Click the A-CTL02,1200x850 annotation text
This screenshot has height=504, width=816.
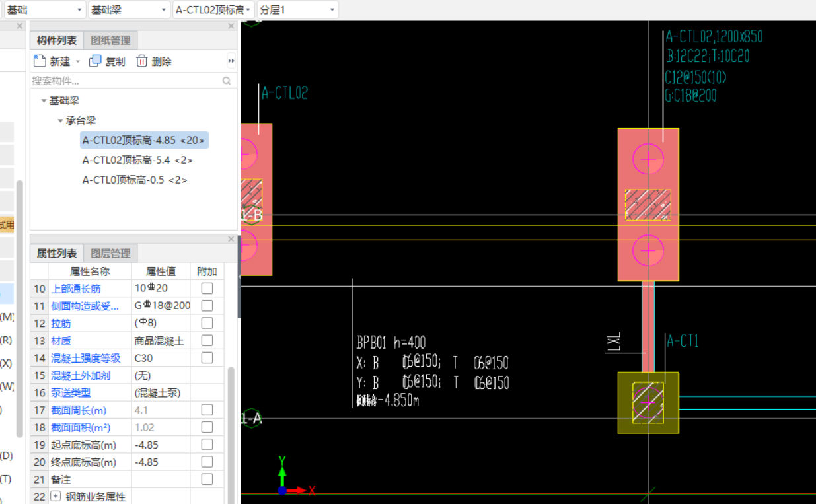tap(714, 36)
